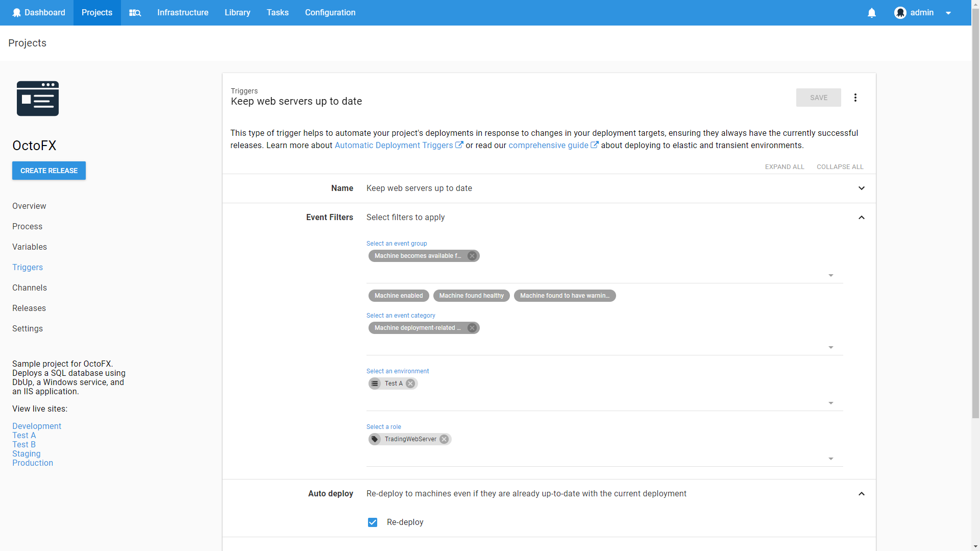Collapse the Event Filters section

tap(862, 218)
